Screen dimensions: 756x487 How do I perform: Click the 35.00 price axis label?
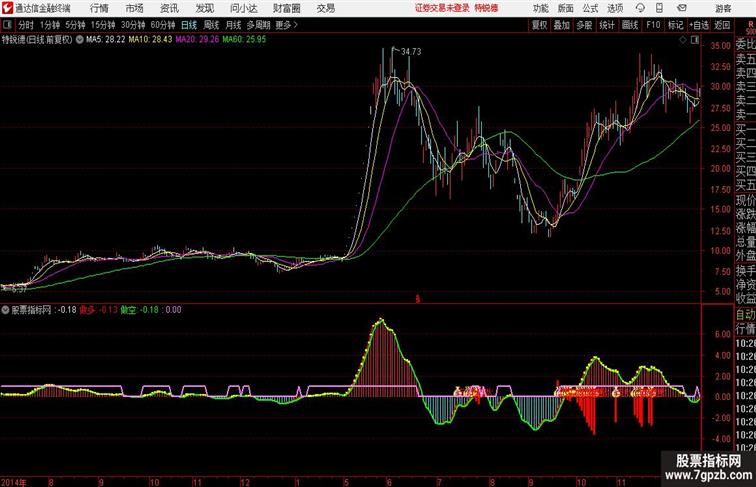720,46
